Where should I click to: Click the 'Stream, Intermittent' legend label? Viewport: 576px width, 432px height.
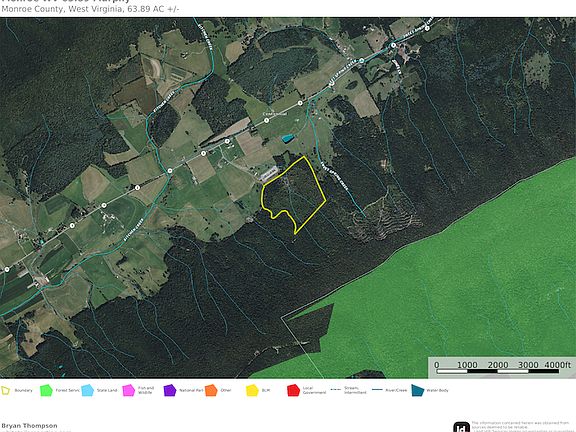click(355, 390)
